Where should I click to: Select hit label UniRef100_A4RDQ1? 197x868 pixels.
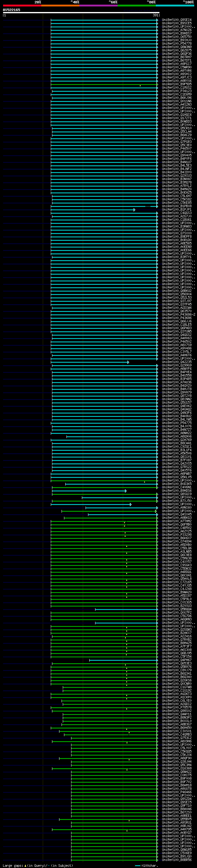(x=177, y=572)
